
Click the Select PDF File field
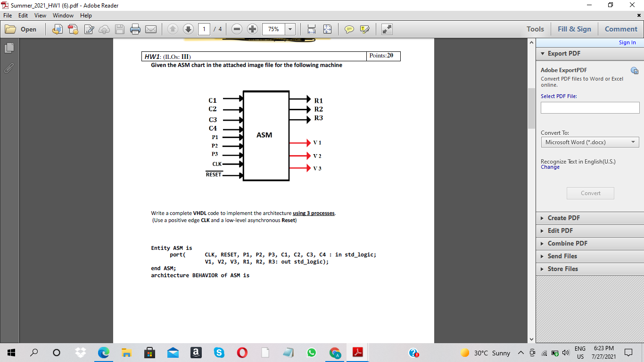[x=590, y=107]
